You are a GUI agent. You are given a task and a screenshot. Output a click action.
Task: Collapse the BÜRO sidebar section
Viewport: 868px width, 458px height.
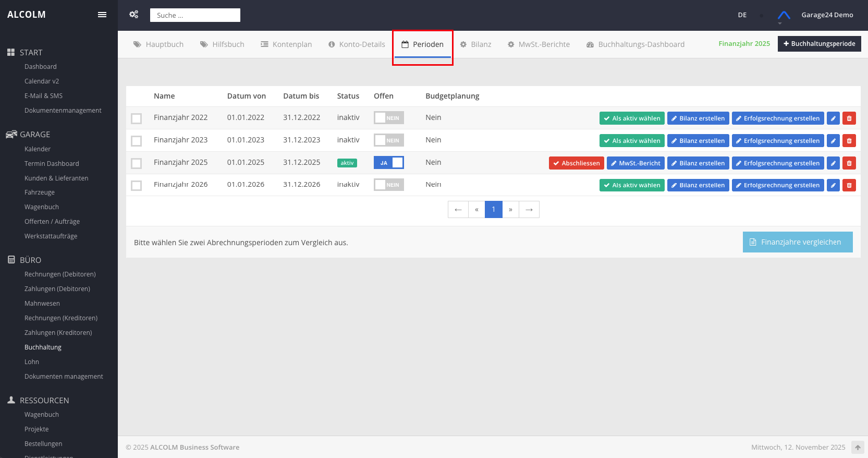click(30, 260)
